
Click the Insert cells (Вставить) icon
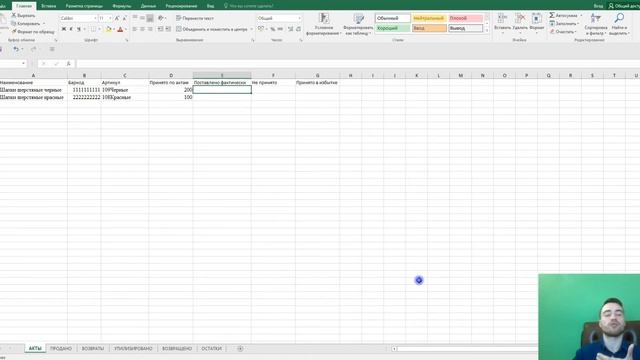502,18
